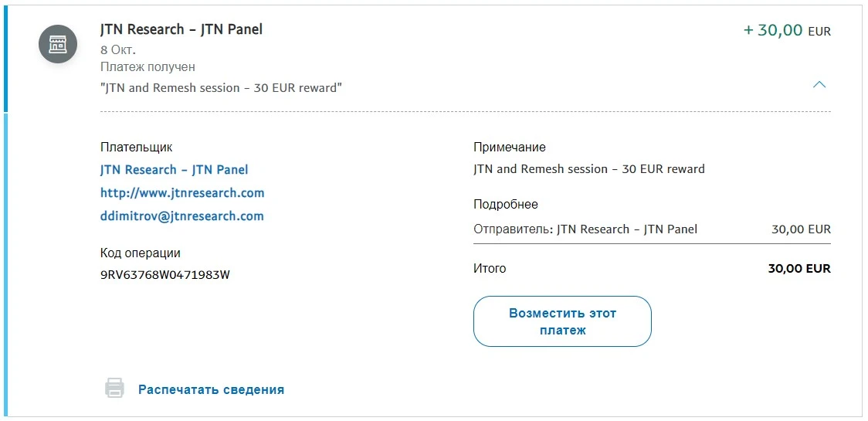The width and height of the screenshot is (868, 421).
Task: Select the JTN Research – JTN Panel header title
Action: click(x=181, y=29)
